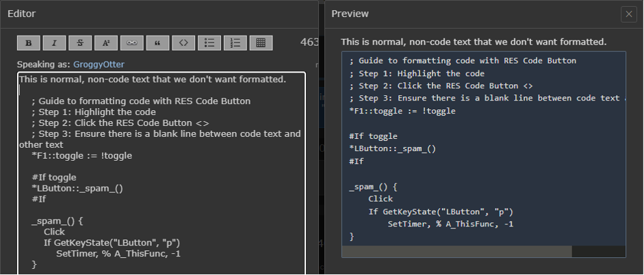The width and height of the screenshot is (644, 275).
Task: Toggle bold formatting in editor toolbar
Action: (x=28, y=42)
